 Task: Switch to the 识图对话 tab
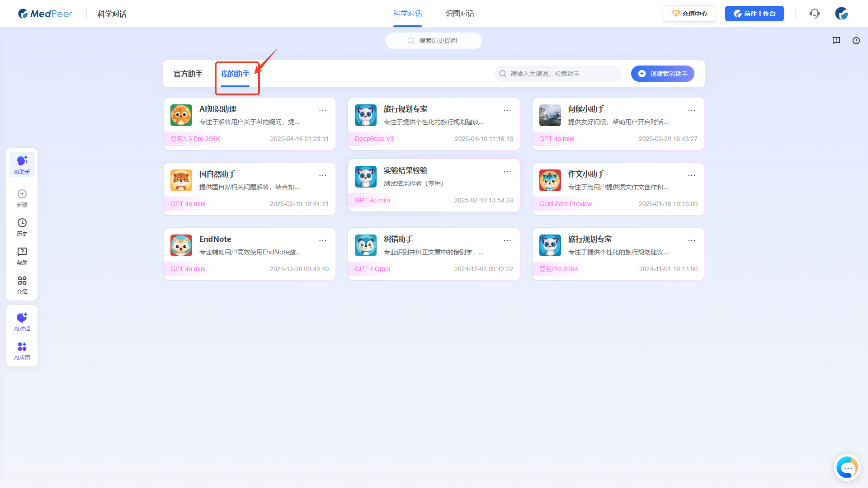point(460,14)
